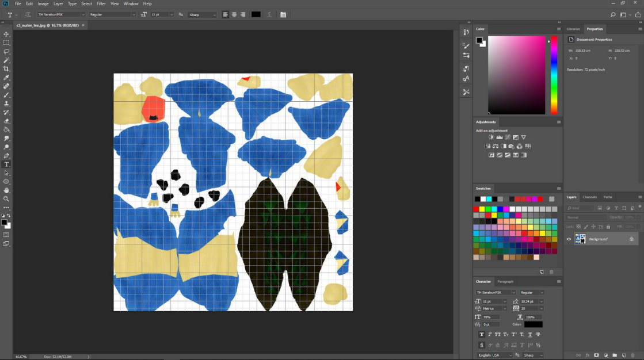Select the Crop tool
The height and width of the screenshot is (360, 644).
(6, 69)
